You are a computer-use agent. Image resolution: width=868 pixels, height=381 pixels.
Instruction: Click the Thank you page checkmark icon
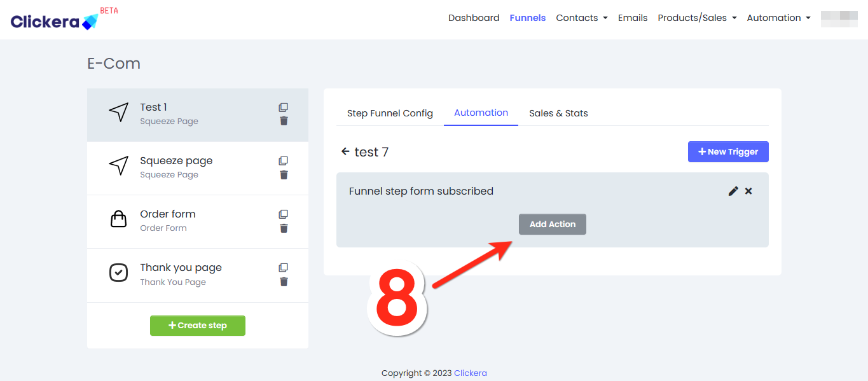click(x=118, y=273)
